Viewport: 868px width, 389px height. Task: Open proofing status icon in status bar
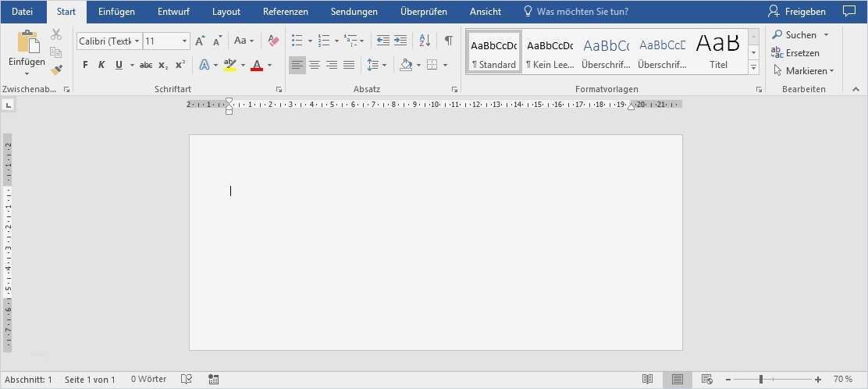(x=187, y=380)
